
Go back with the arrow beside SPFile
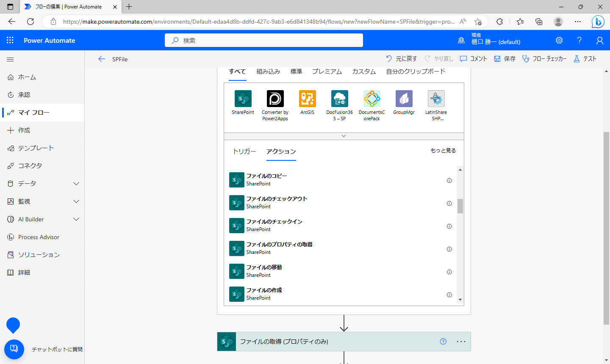[102, 59]
